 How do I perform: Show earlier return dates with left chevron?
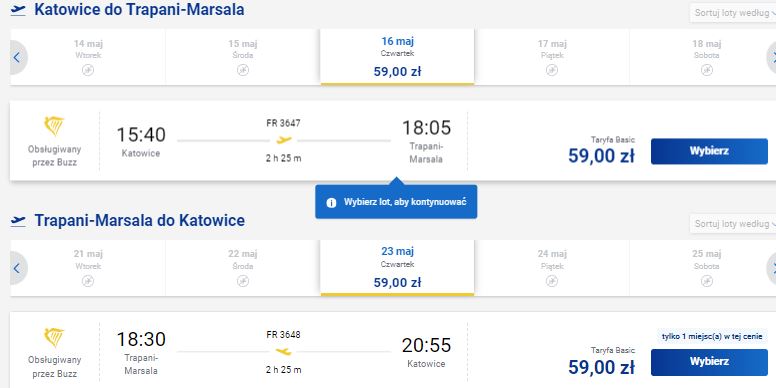click(17, 268)
